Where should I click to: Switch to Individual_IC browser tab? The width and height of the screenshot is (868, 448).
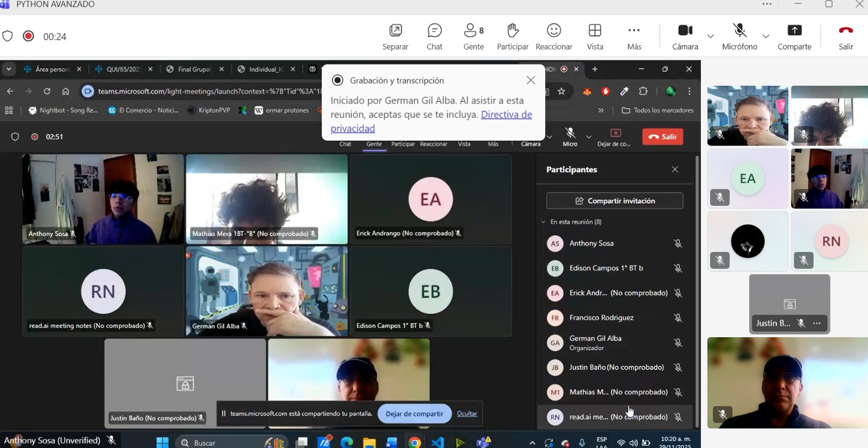(266, 69)
